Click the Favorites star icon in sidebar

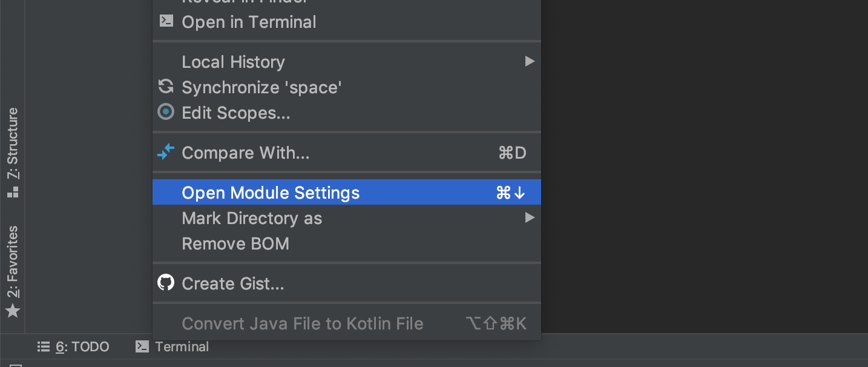point(13,311)
